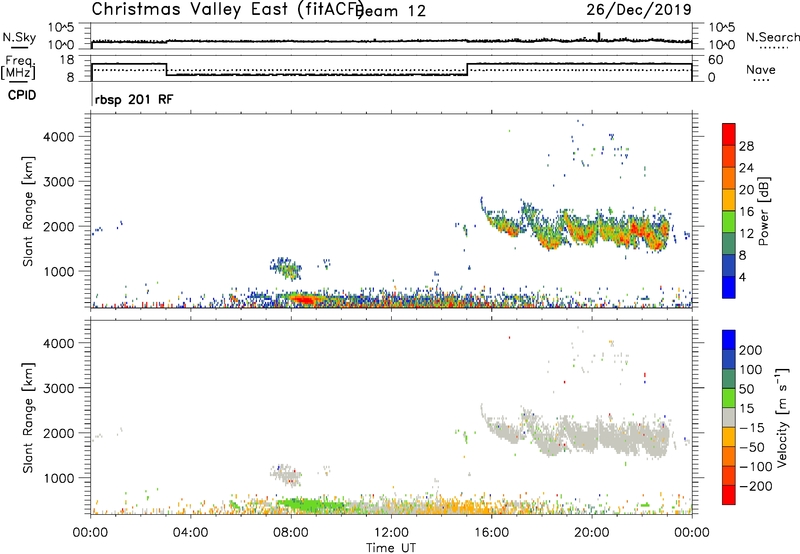Click the 'Time UT' axis label
Image resolution: width=800 pixels, height=554 pixels.
[x=391, y=548]
